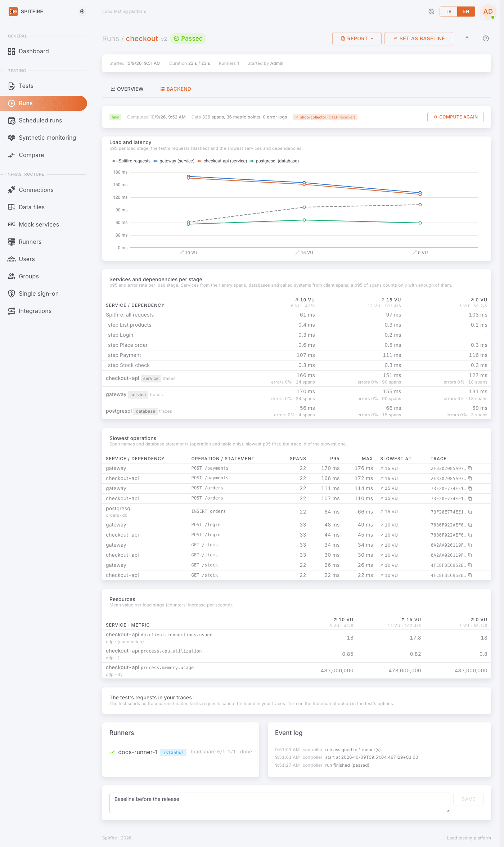Toggle postgresql (database) legend series
The width and height of the screenshot is (504, 847).
point(274,161)
